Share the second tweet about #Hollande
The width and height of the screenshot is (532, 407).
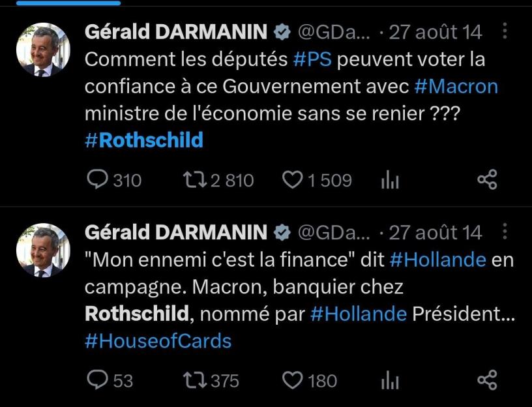tap(487, 380)
